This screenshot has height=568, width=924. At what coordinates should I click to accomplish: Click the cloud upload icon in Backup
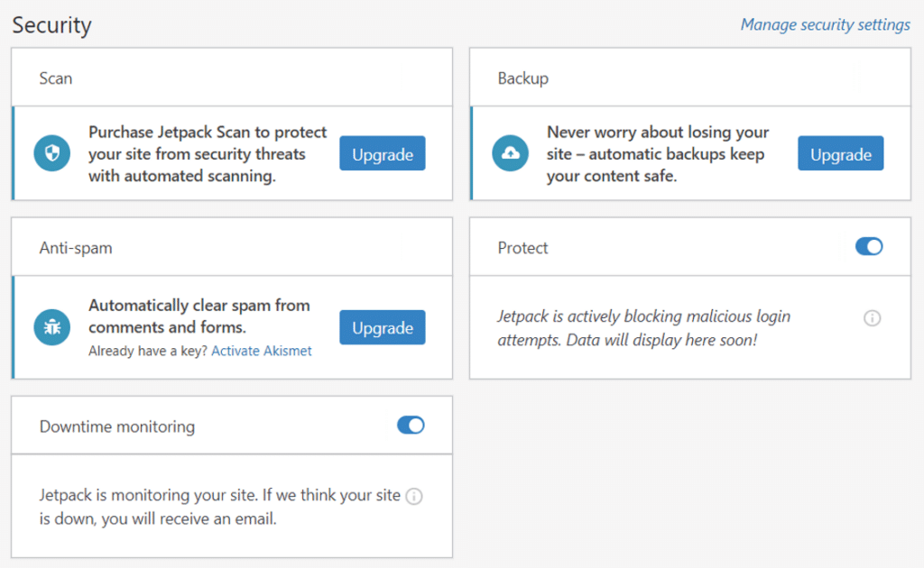click(510, 154)
